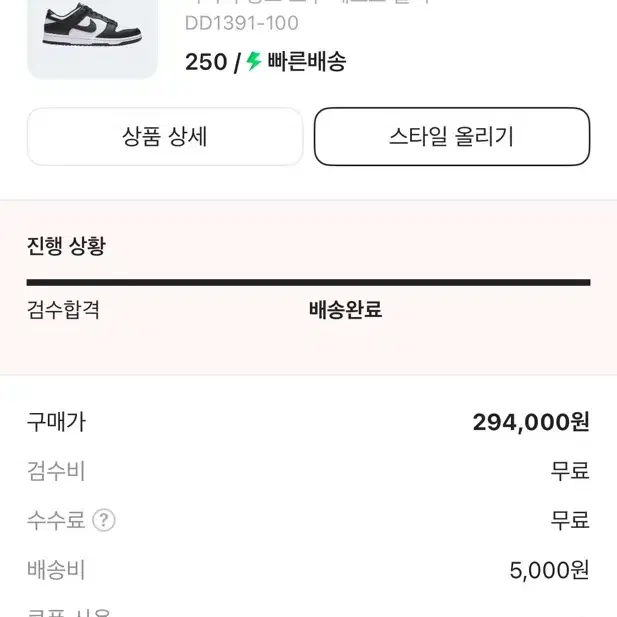Tap the size 250 text
This screenshot has height=617, width=617.
click(x=206, y=62)
